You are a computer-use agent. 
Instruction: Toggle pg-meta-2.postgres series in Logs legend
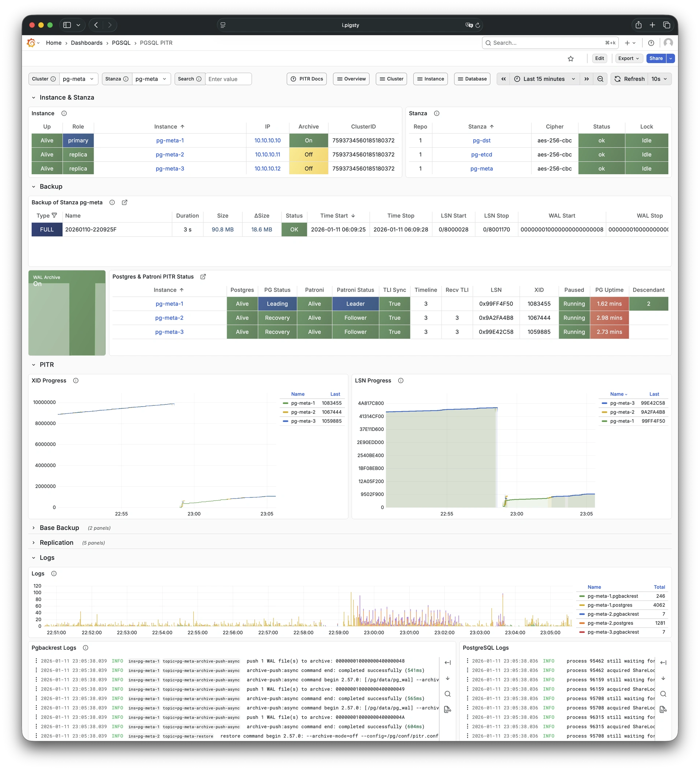[x=611, y=623]
